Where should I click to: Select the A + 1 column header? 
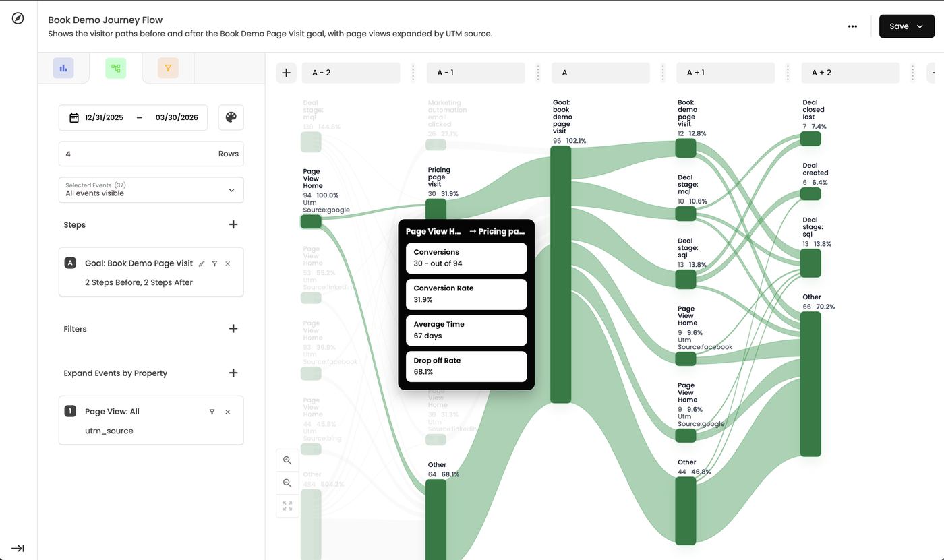726,73
